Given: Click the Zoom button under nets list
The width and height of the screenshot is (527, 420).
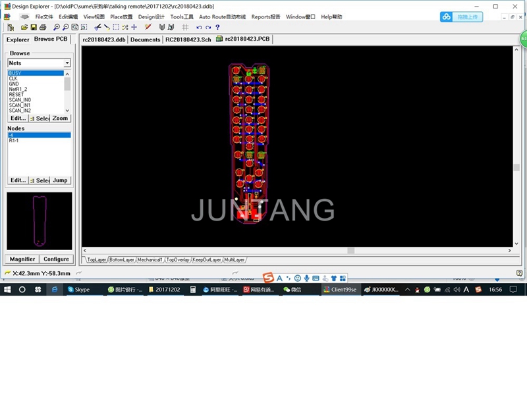Looking at the screenshot, I should click(60, 118).
